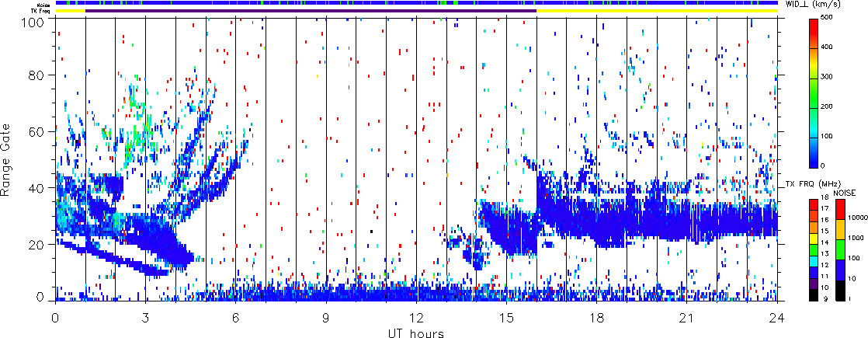Click the x-axis tick label '6'

[x=235, y=318]
